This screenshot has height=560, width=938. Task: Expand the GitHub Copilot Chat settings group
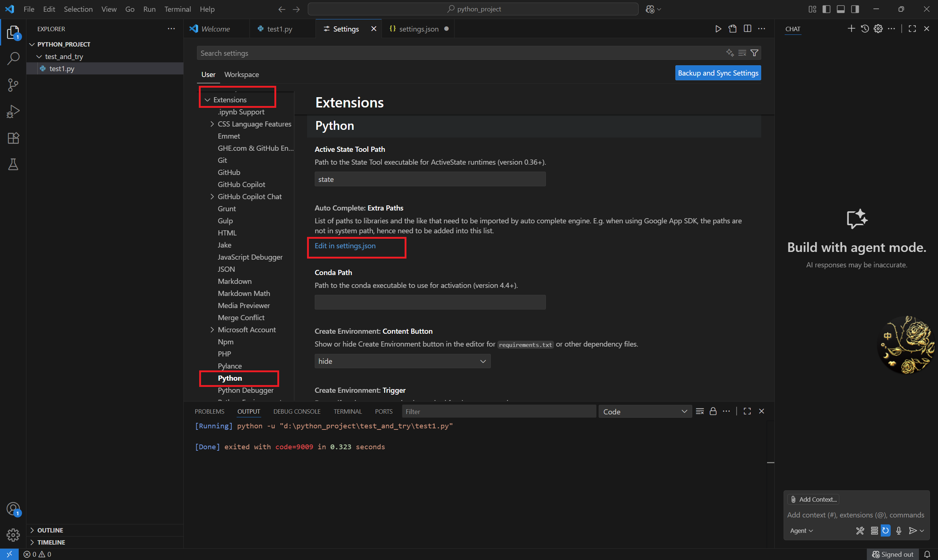tap(212, 197)
